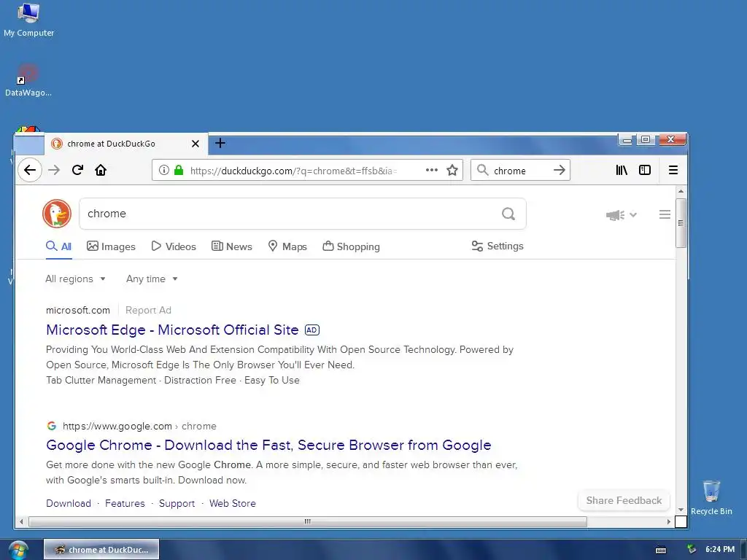Click the system tray network status icon
The image size is (747, 560).
(692, 549)
